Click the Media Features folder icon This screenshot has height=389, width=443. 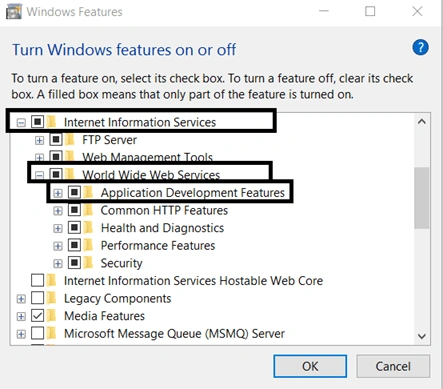pyautogui.click(x=51, y=316)
